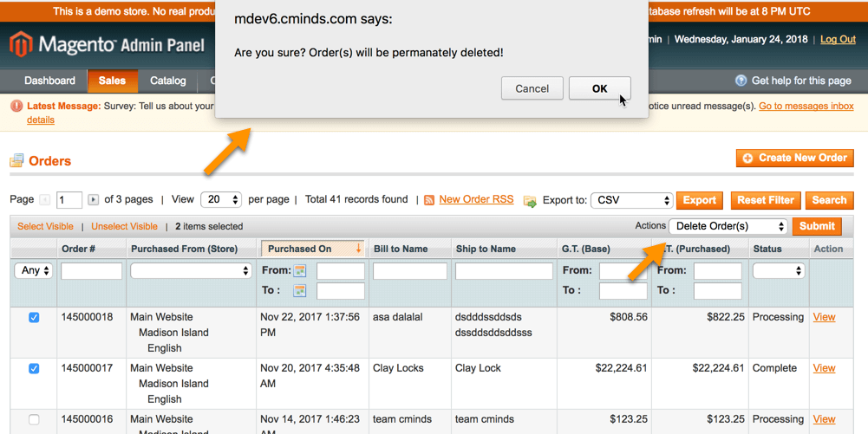This screenshot has width=868, height=434.
Task: Click the help icon next to Get help
Action: click(x=741, y=81)
